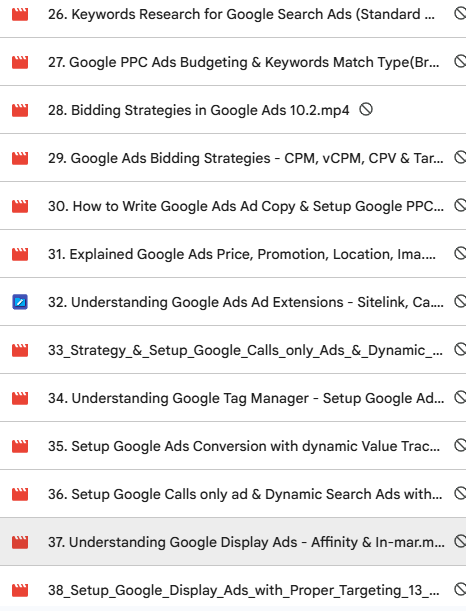Click the video icon for 37. Understanding Google Display Ads
Image resolution: width=466 pixels, height=611 pixels.
tap(20, 542)
